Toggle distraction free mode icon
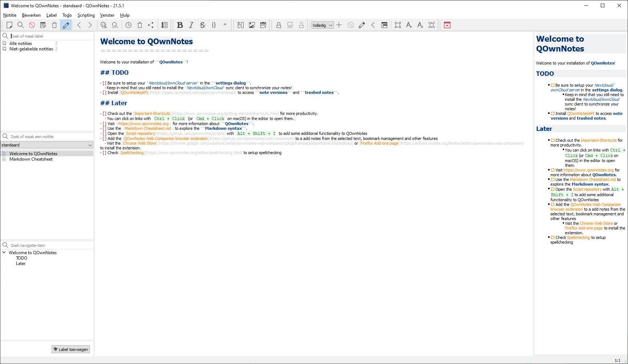628x364 pixels. [x=398, y=25]
